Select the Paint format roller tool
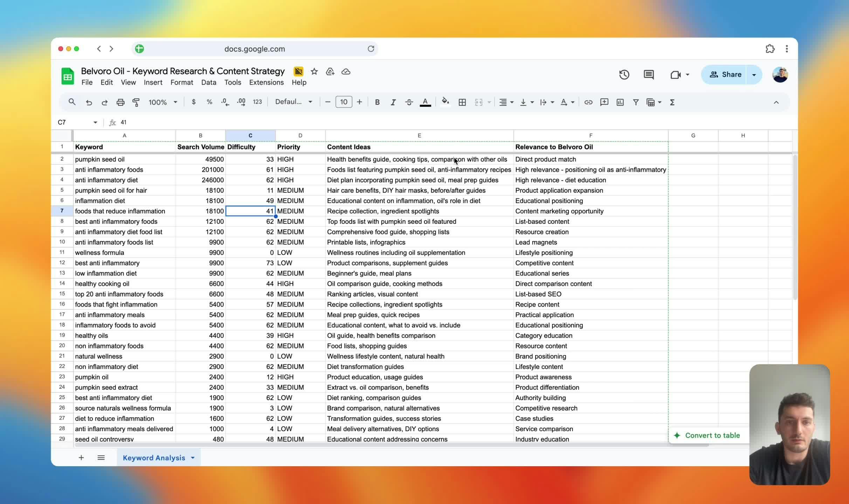The image size is (849, 504). click(136, 102)
